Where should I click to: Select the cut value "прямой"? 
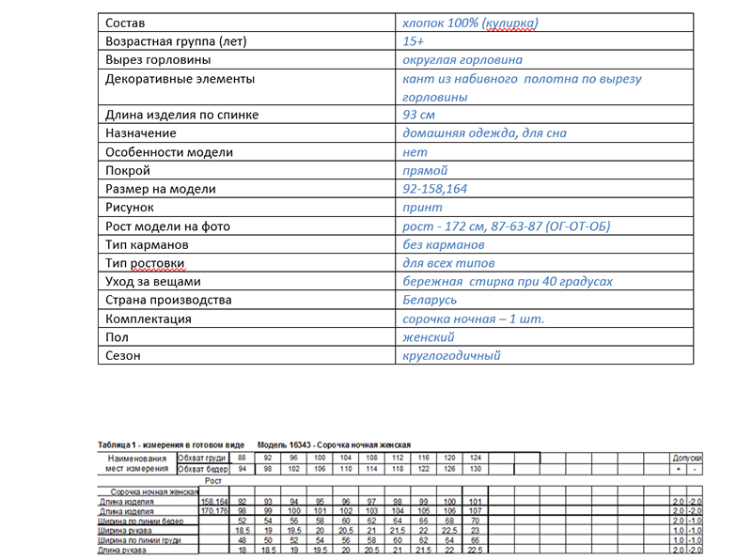pos(425,171)
